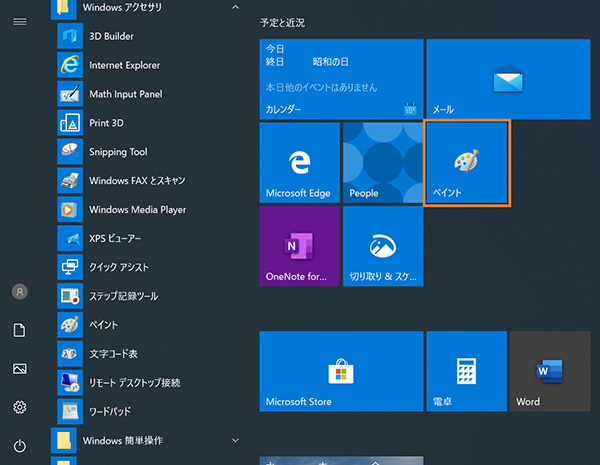600x465 pixels.
Task: Open the Microsoft Store tile
Action: [341, 371]
